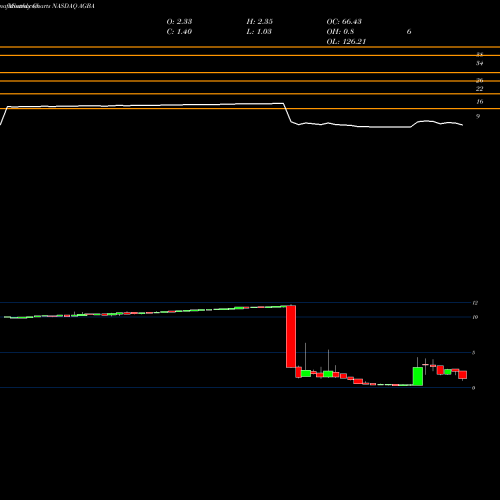Click the low price value "L: 1.03"

[259, 31]
